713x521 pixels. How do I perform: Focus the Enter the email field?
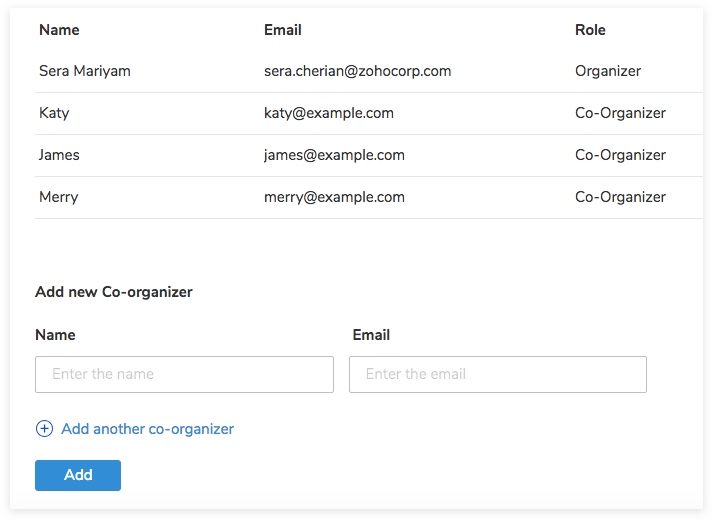pyautogui.click(x=497, y=374)
